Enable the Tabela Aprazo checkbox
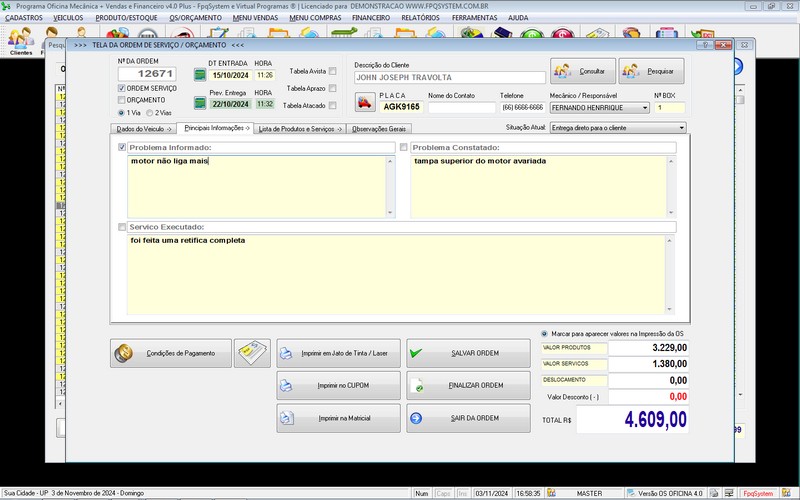Viewport: 800px width, 500px height. 333,88
